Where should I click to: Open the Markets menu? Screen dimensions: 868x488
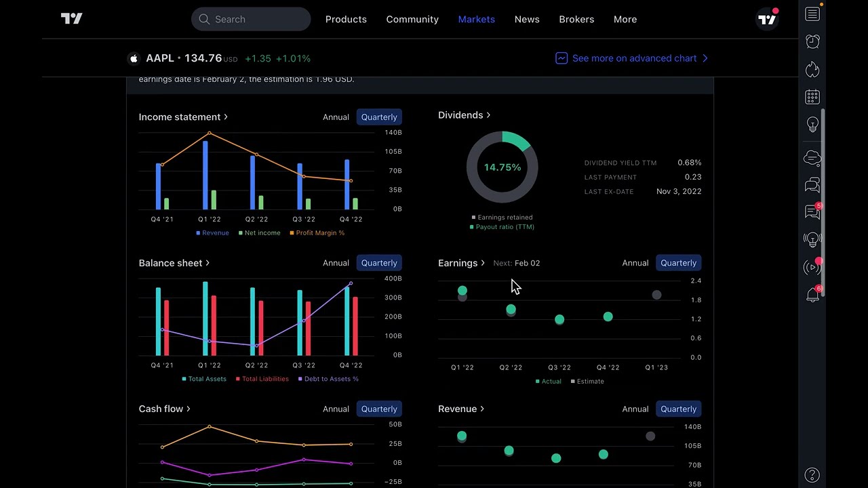click(x=477, y=19)
